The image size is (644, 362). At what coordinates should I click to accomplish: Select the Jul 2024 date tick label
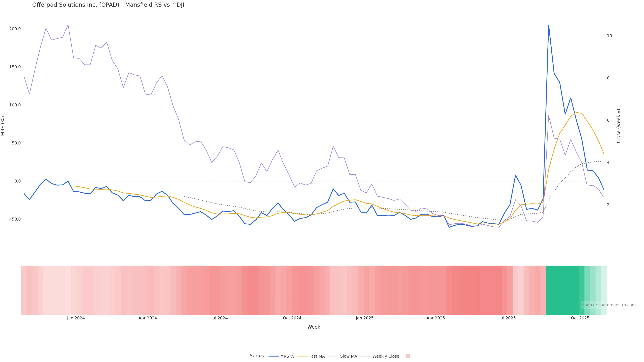tap(219, 318)
